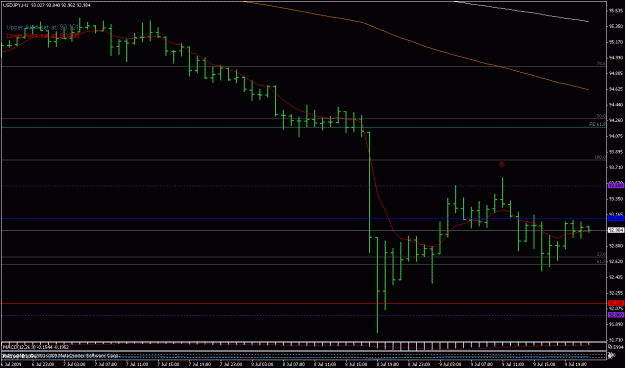Click the 7 Jul 11:00 time axis label
Viewport: 625px width, 368px height.
[137, 364]
